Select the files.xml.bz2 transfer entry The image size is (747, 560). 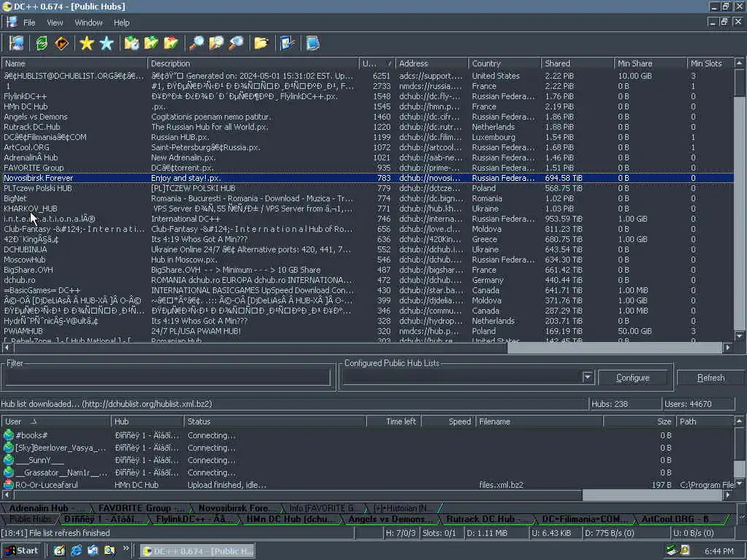click(368, 485)
